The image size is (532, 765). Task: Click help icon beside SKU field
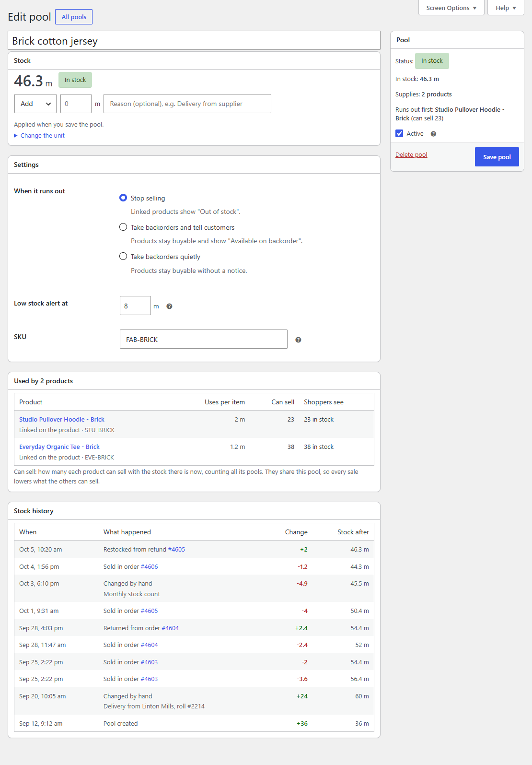point(298,340)
